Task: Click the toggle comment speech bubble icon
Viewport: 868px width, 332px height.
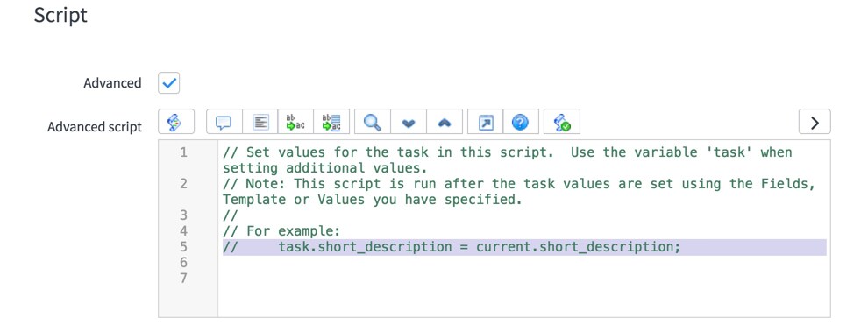Action: pyautogui.click(x=224, y=122)
